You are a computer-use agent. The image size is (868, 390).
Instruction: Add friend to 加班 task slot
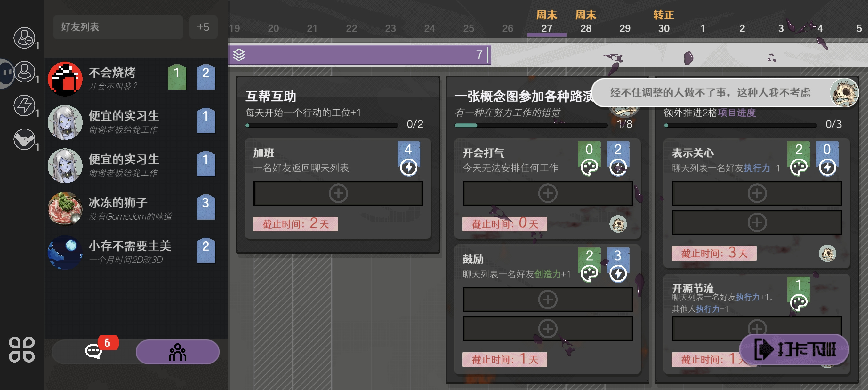coord(338,193)
